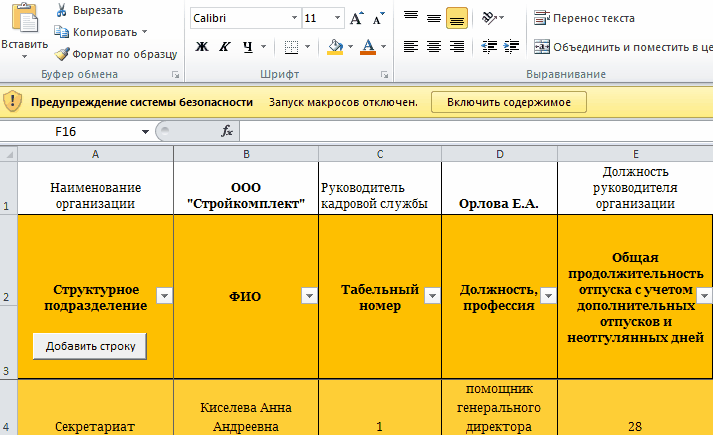
Task: Apply cell borders icon
Action: pos(291,46)
